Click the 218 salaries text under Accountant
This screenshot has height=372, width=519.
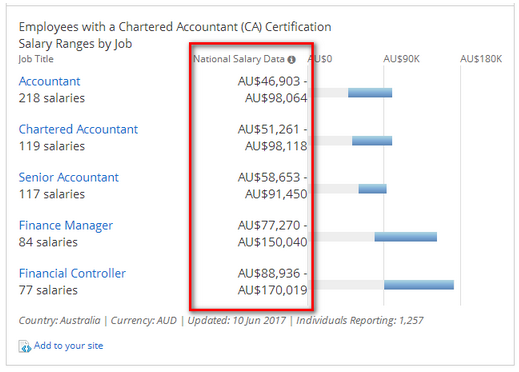[52, 98]
